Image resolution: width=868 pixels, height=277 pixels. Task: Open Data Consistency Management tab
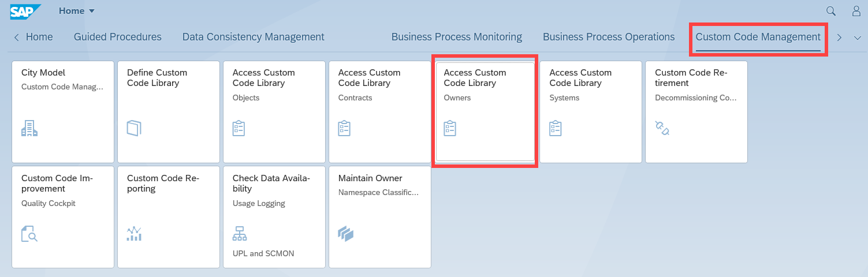pyautogui.click(x=254, y=37)
